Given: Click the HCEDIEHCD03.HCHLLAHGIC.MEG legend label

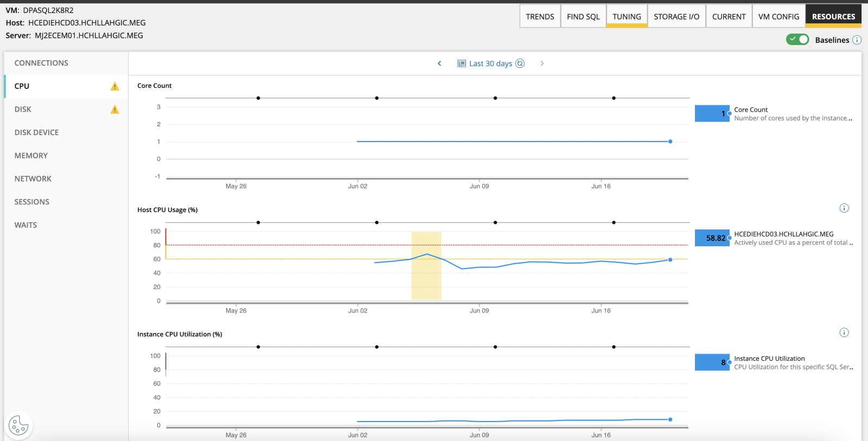Looking at the screenshot, I should pyautogui.click(x=784, y=234).
